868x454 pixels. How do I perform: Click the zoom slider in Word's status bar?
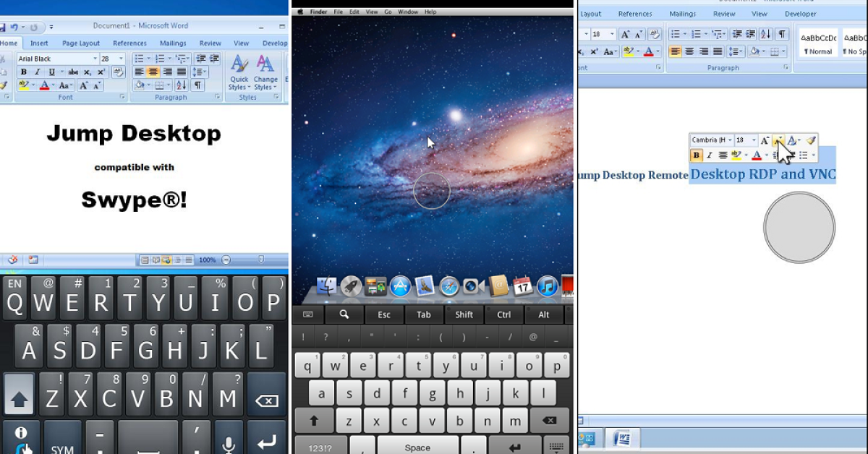click(260, 260)
